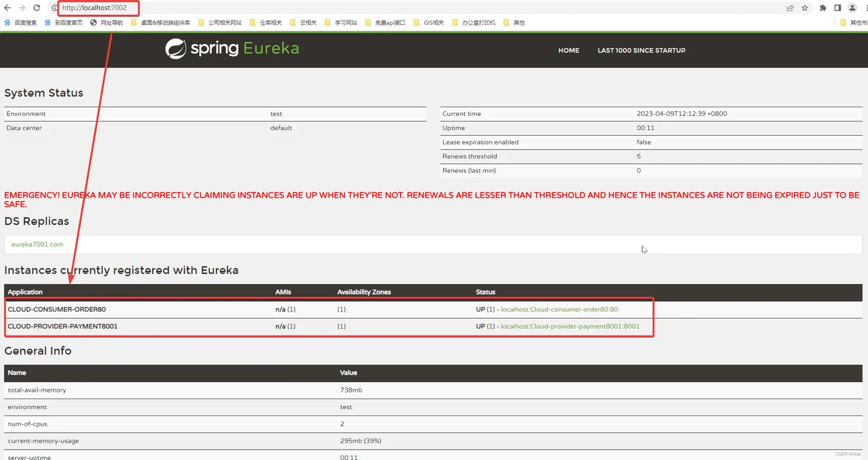868x460 pixels.
Task: Open the browser three-dot menu
Action: point(866,8)
